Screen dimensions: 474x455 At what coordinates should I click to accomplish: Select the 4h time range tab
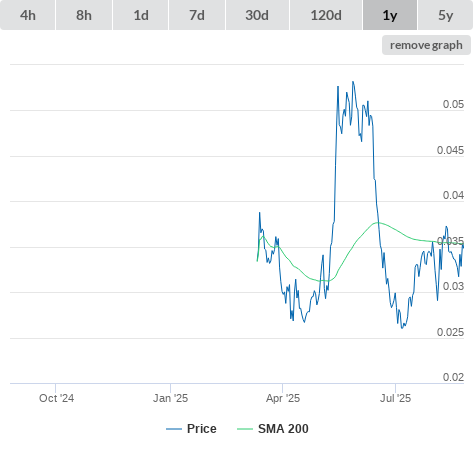[28, 15]
